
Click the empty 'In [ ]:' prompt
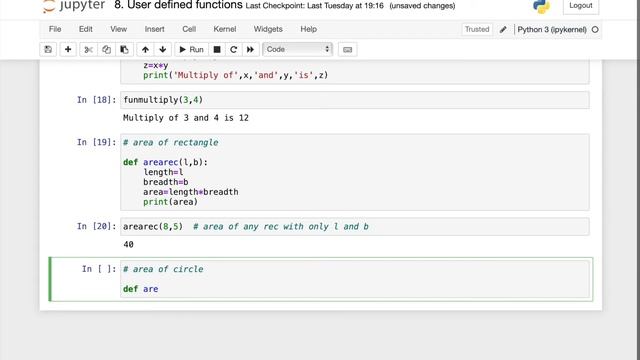coord(99,269)
